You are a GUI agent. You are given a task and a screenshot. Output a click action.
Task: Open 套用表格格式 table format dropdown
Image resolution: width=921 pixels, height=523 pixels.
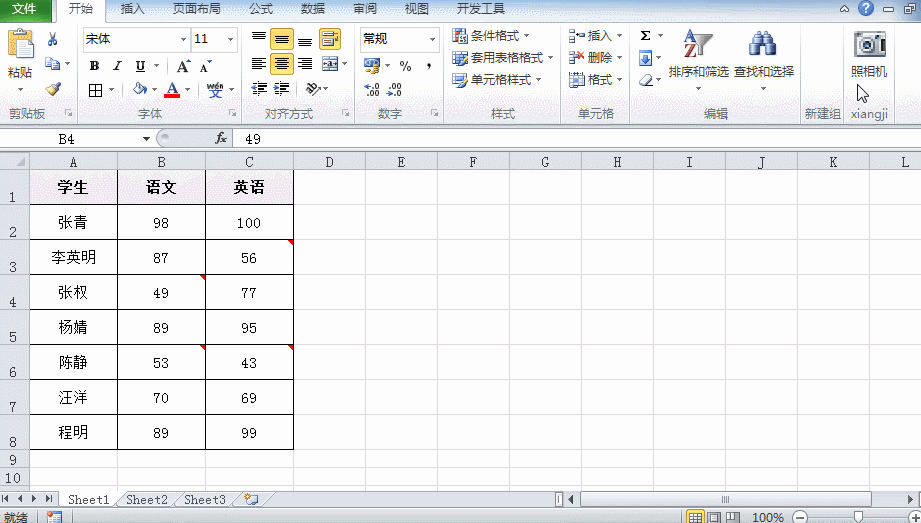[503, 58]
